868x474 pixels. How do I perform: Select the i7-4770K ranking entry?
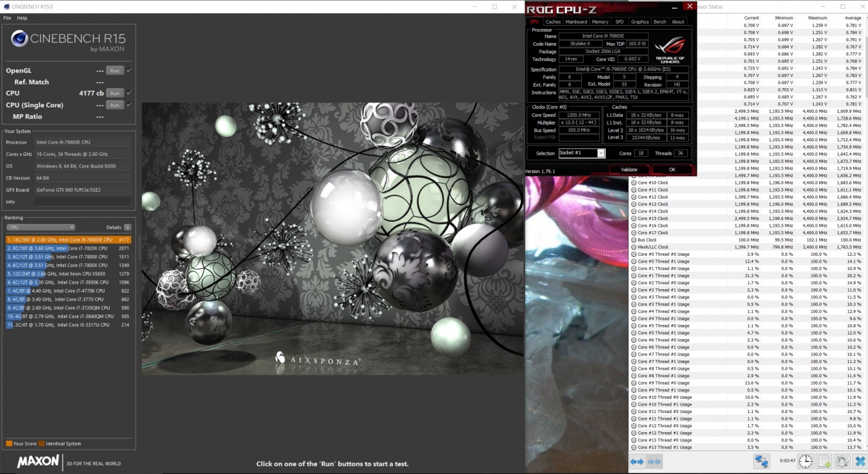(x=68, y=290)
